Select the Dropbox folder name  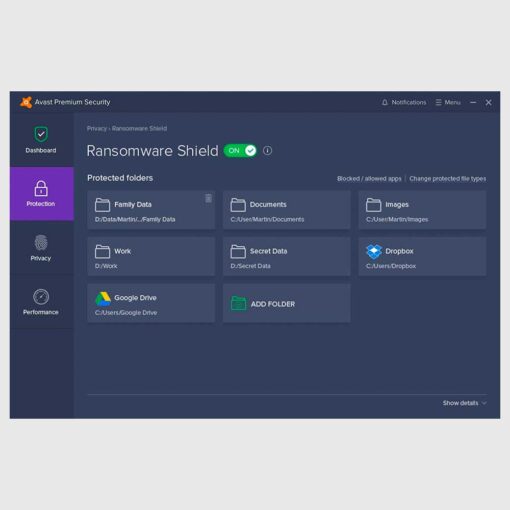[399, 251]
